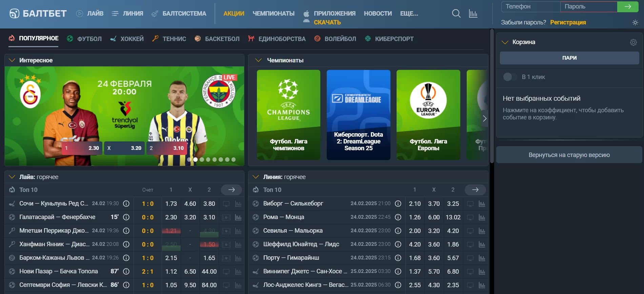Click the Регистрация link
This screenshot has width=644, height=294.
(568, 22)
